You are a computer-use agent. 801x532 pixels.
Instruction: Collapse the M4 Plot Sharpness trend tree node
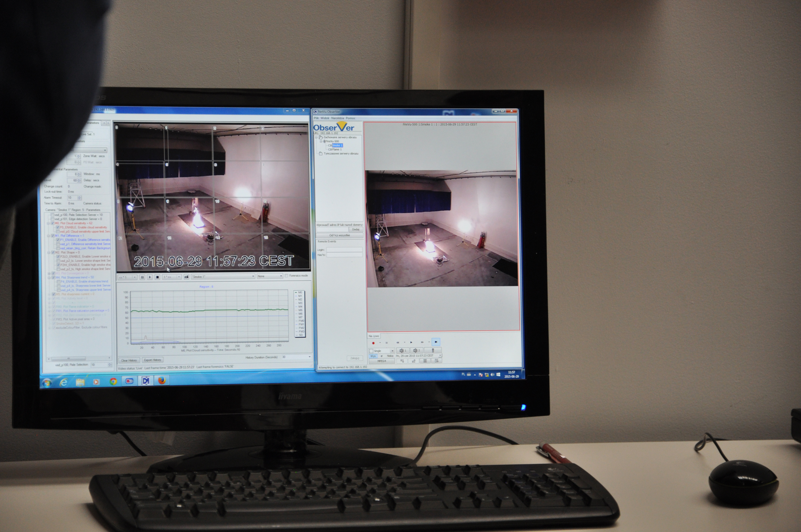pyautogui.click(x=49, y=278)
